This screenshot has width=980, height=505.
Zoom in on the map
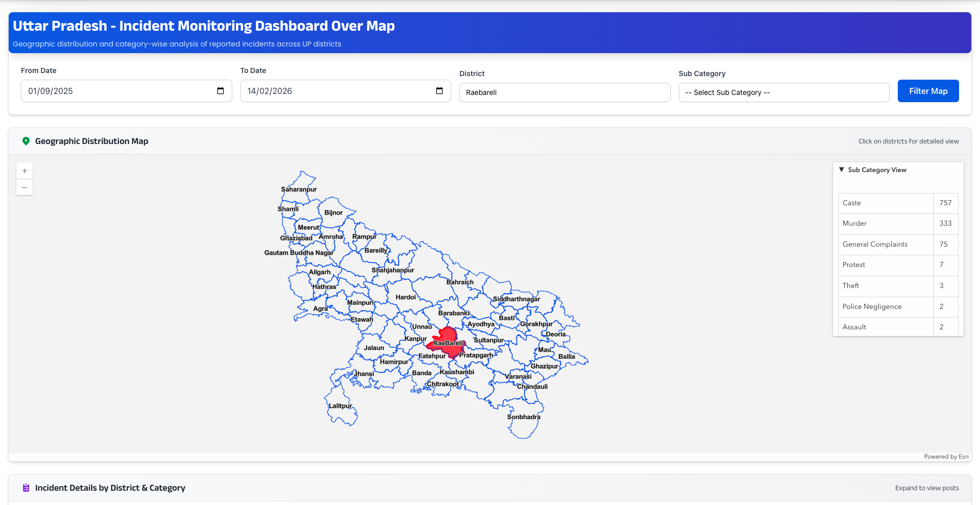pyautogui.click(x=24, y=171)
